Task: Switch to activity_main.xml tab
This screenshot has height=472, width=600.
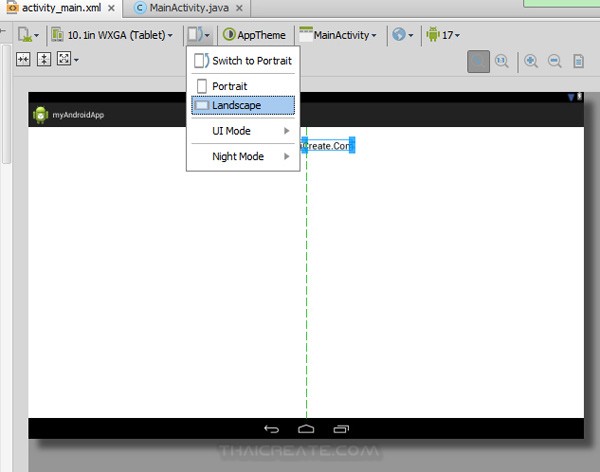Action: coord(61,8)
